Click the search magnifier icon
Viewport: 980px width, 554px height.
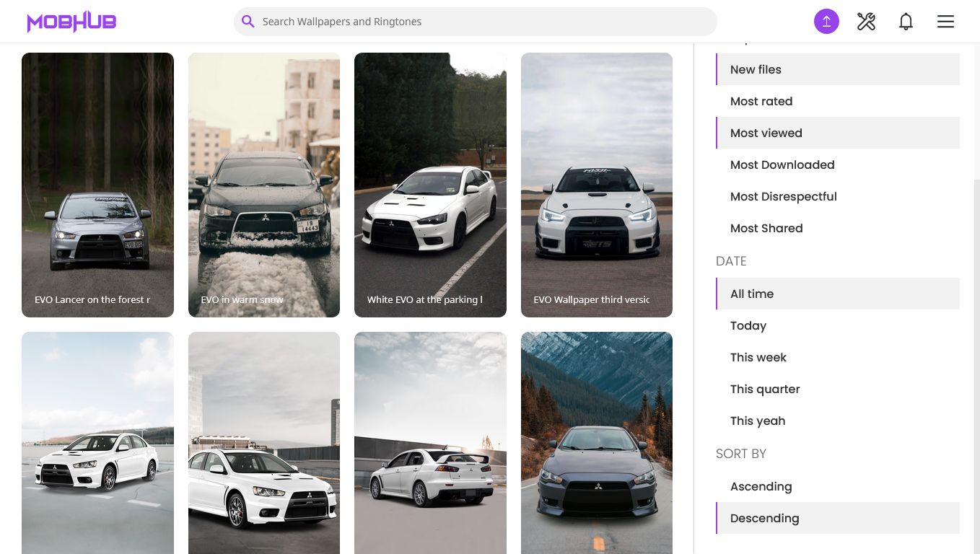[248, 22]
